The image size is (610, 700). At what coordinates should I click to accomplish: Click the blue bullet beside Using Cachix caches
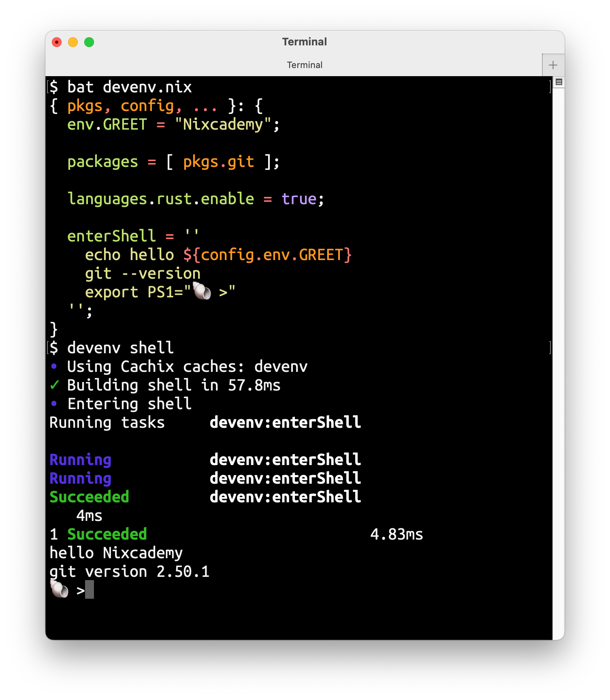54,366
